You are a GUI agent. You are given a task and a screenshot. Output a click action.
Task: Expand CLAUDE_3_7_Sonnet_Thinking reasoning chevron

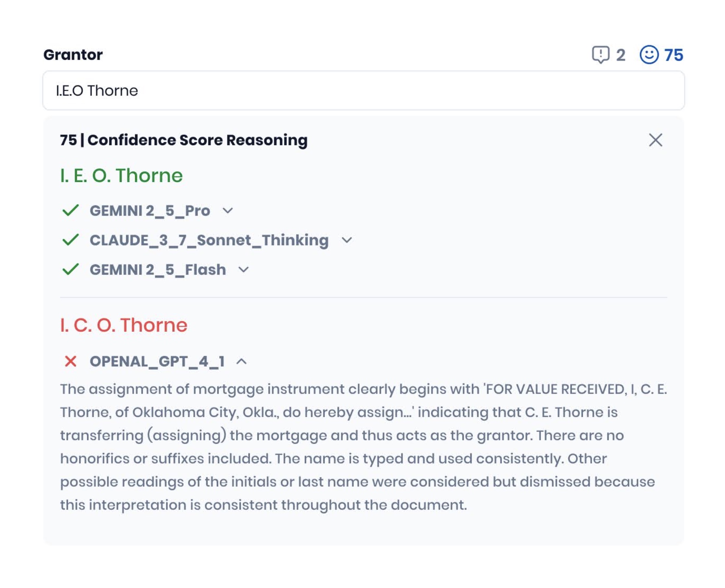(347, 240)
